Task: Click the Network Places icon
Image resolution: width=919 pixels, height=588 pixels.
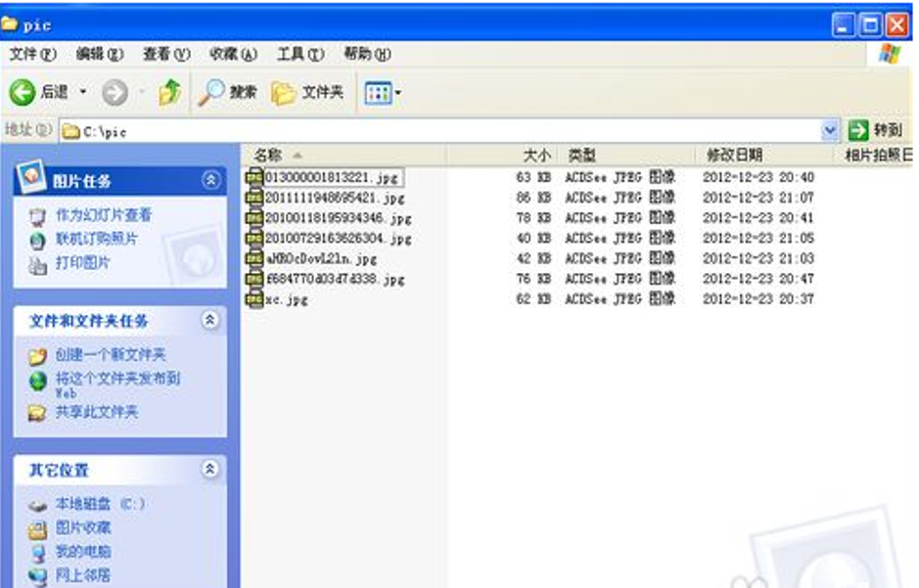Action: tap(37, 576)
